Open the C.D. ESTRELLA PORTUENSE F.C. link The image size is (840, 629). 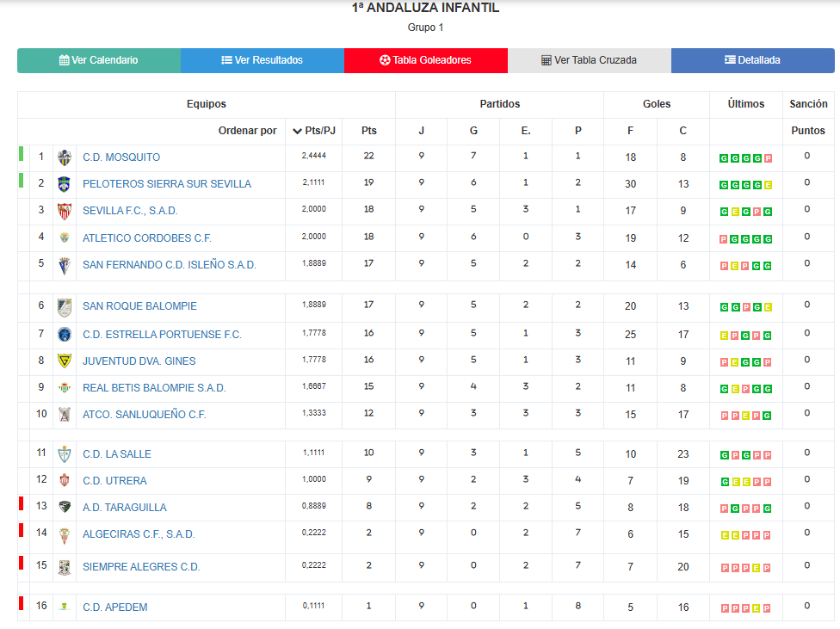click(162, 335)
